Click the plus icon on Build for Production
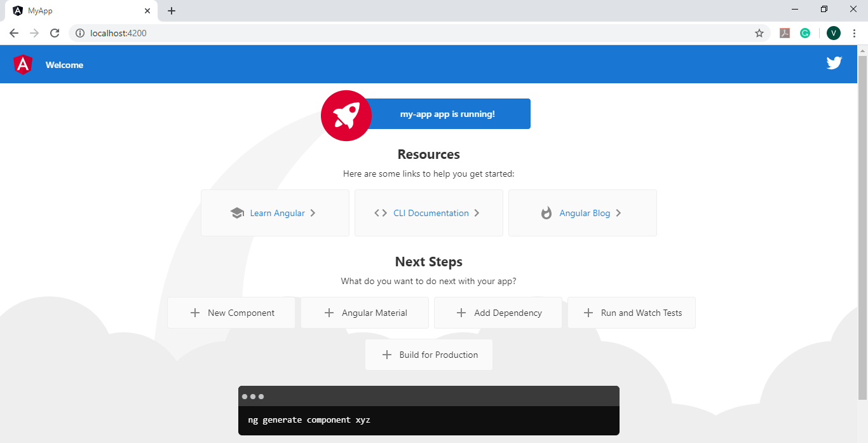Image resolution: width=868 pixels, height=443 pixels. (x=386, y=355)
